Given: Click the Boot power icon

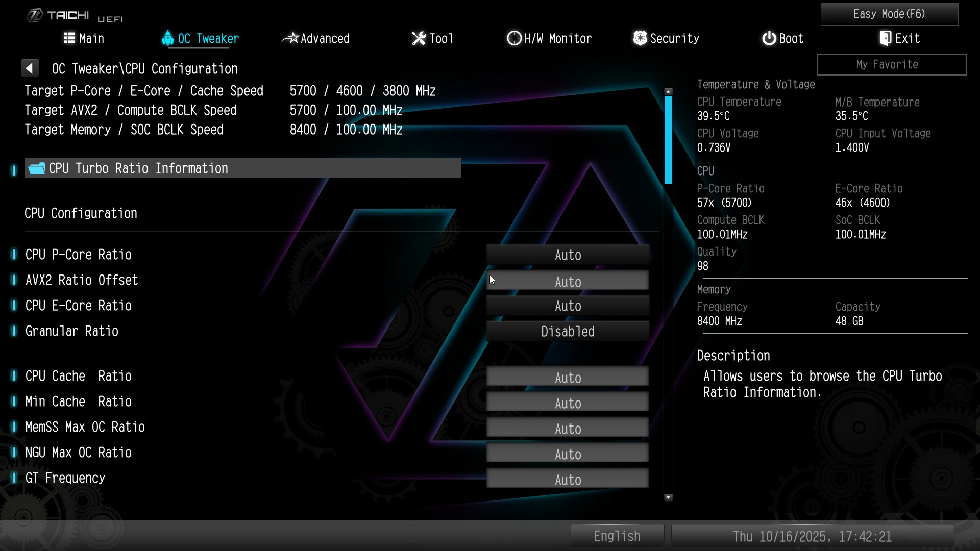Looking at the screenshot, I should click(x=769, y=38).
